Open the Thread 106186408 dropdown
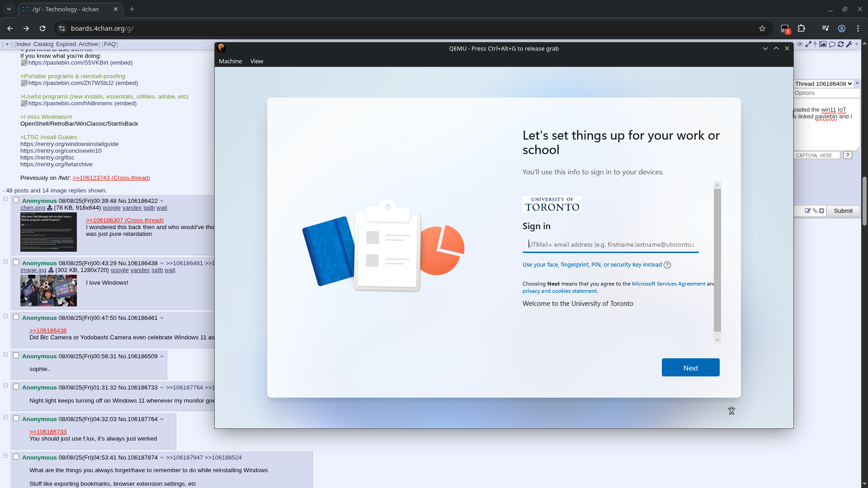Viewport: 868px width, 488px height. 824,84
